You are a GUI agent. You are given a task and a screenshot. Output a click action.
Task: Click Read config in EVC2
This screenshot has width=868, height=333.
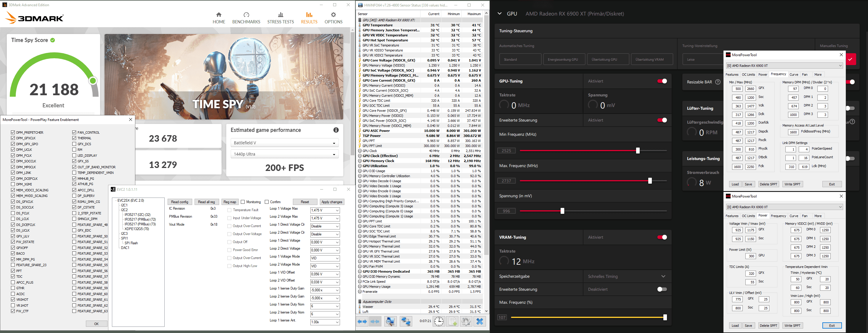coord(179,202)
